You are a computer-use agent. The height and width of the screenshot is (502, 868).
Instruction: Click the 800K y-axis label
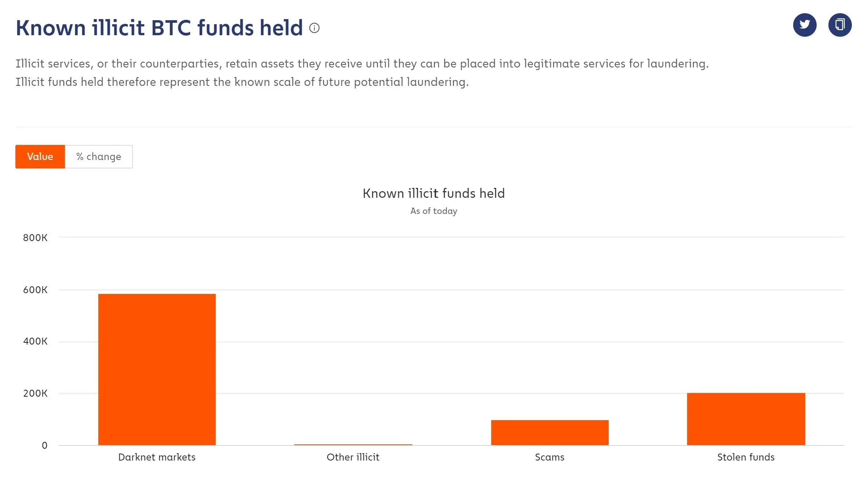(x=35, y=238)
